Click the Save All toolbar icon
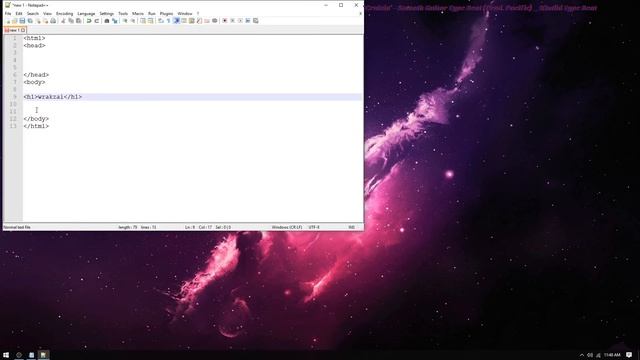Image resolution: width=640 pixels, height=360 pixels. (30, 21)
